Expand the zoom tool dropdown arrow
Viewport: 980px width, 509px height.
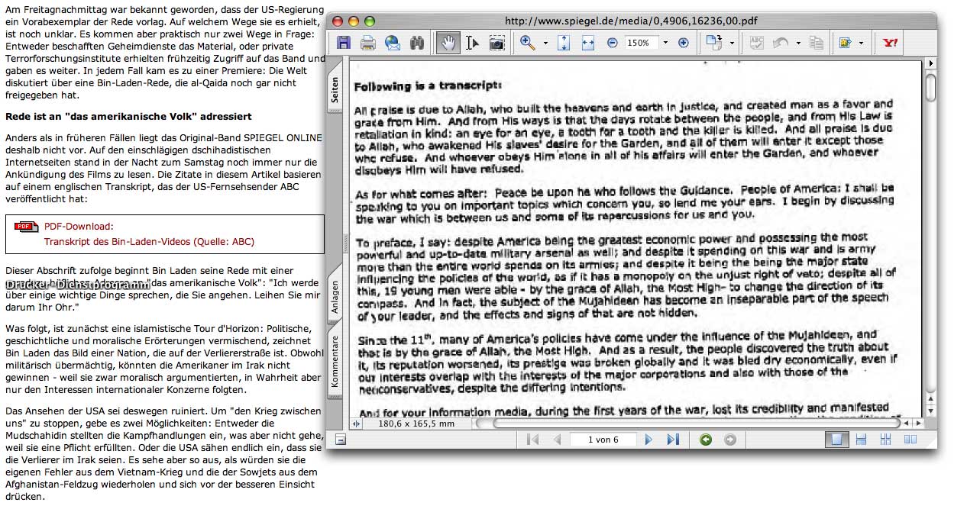545,43
